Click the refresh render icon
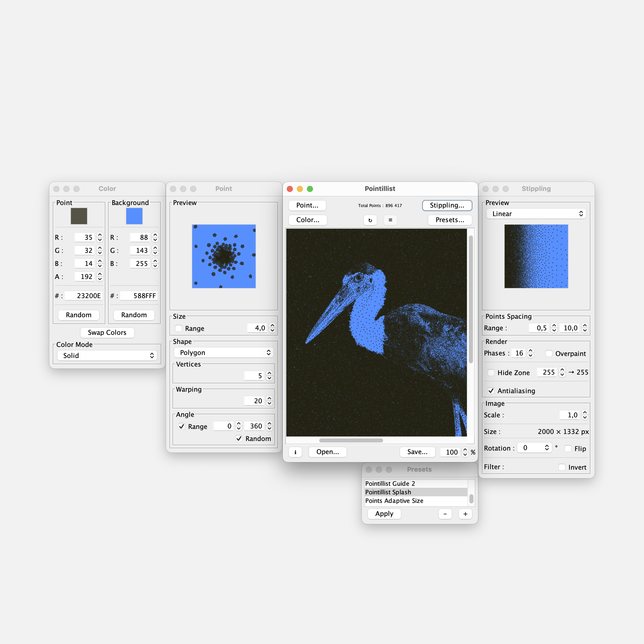Viewport: 644px width, 644px height. (370, 220)
